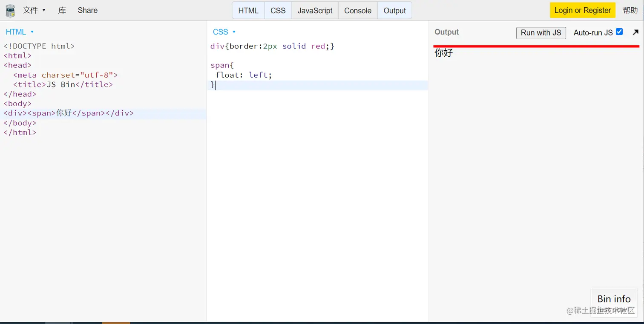Click the float: left; CSS declaration
This screenshot has width=644, height=324.
click(244, 75)
